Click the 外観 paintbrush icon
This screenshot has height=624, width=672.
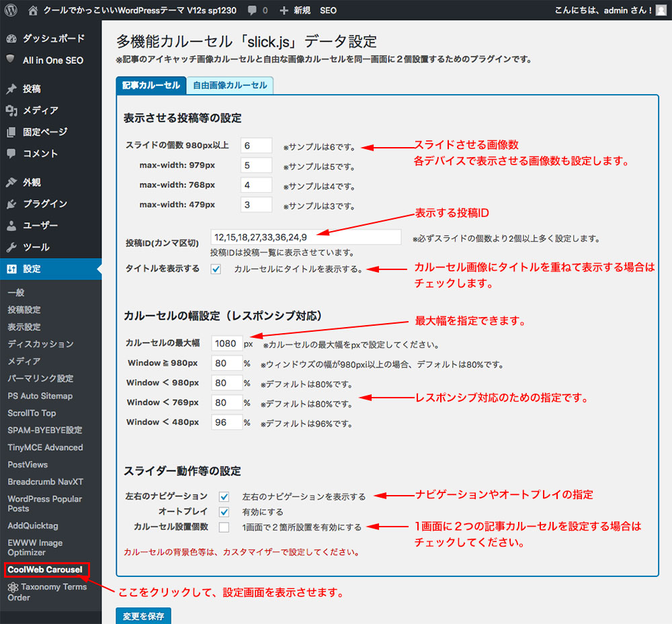[11, 182]
